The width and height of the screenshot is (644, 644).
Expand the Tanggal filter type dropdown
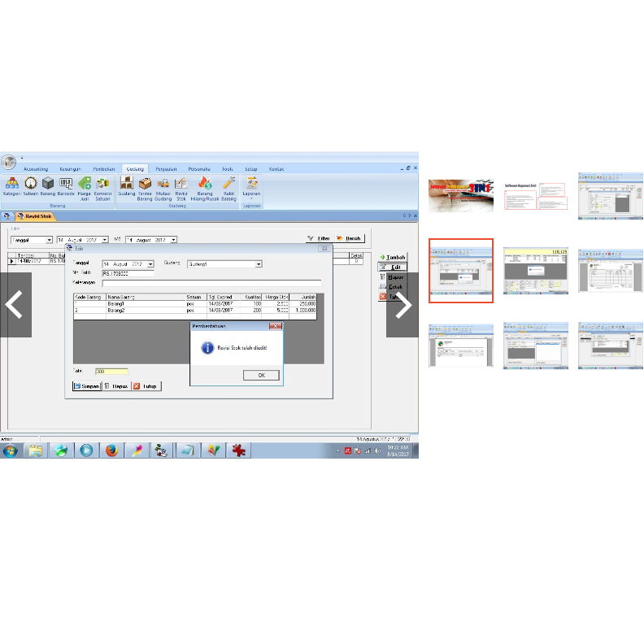pyautogui.click(x=49, y=240)
